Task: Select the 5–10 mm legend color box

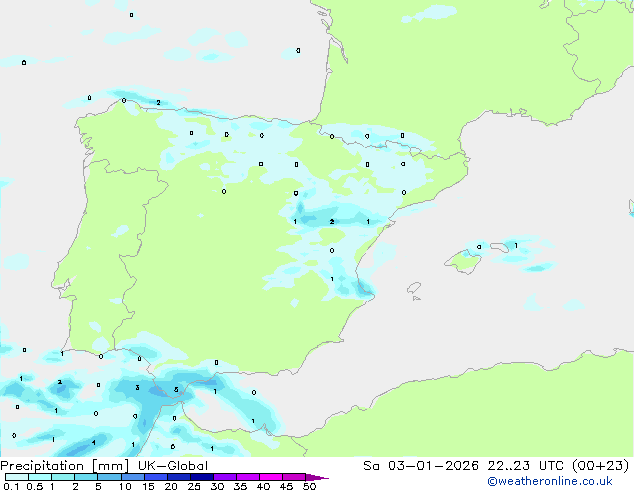Action: click(x=109, y=477)
